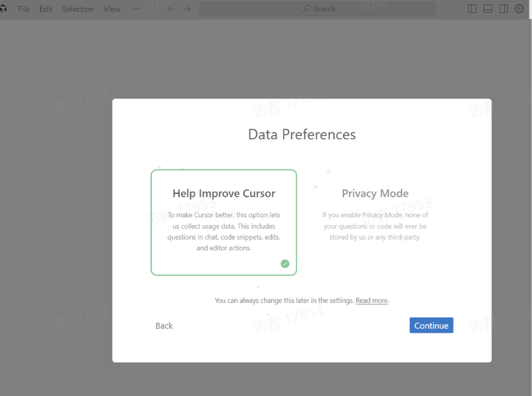Go forward with the right arrow icon

point(187,9)
